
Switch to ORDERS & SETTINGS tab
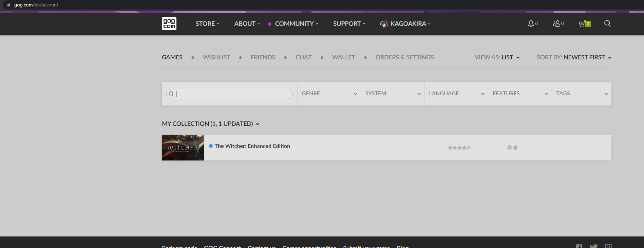(x=404, y=57)
